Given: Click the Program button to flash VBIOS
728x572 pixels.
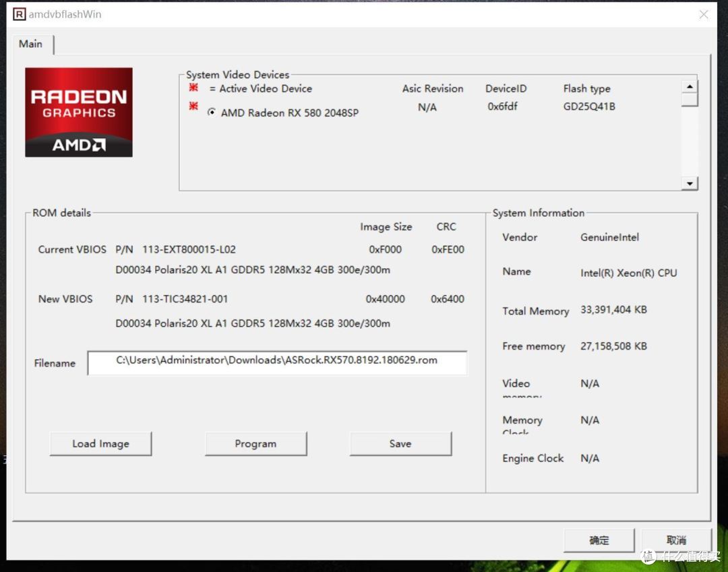Looking at the screenshot, I should [256, 444].
